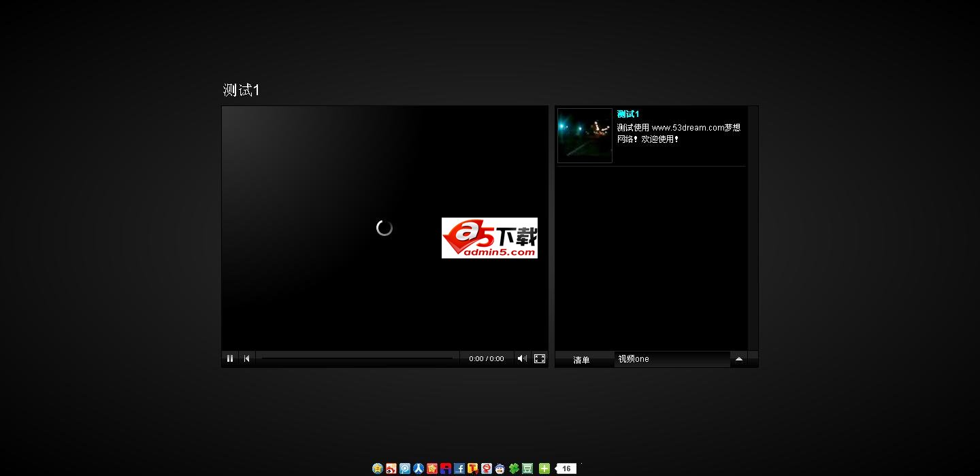Toggle fullscreen mode in video player
The image size is (980, 476).
coord(540,358)
